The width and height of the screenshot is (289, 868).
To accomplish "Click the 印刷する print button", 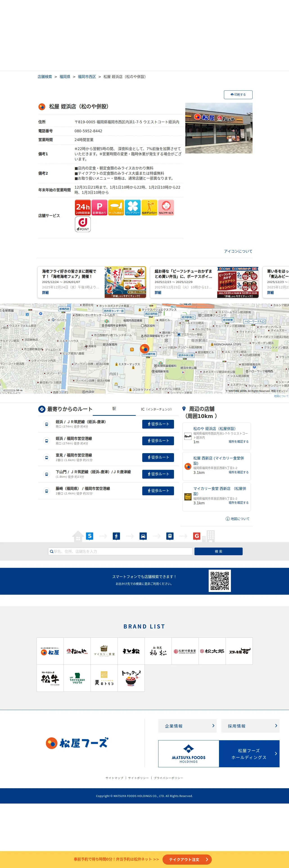I will coord(238,95).
